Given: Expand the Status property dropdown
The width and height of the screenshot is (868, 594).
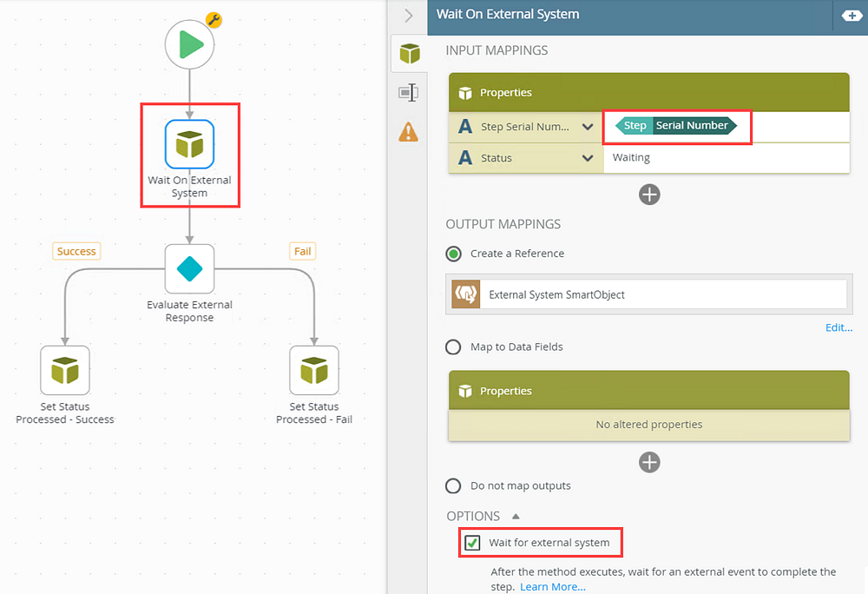Looking at the screenshot, I should click(588, 158).
